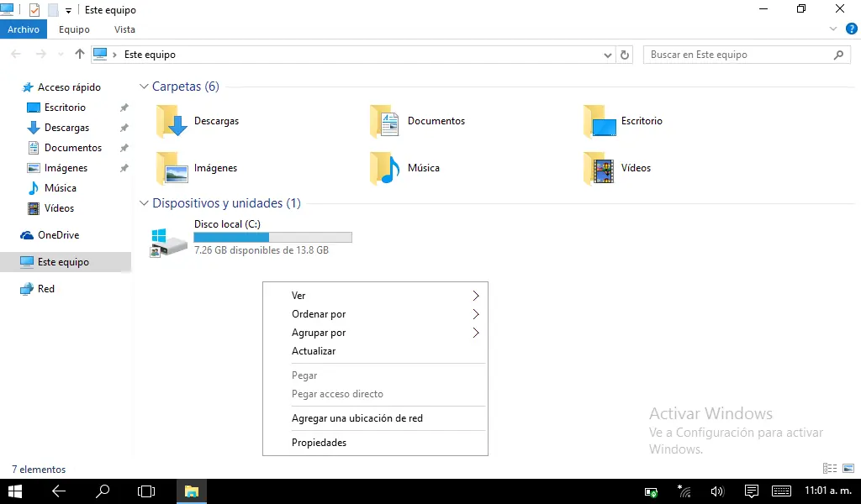This screenshot has width=861, height=504.
Task: Click the taskbar back arrow button
Action: (x=59, y=491)
